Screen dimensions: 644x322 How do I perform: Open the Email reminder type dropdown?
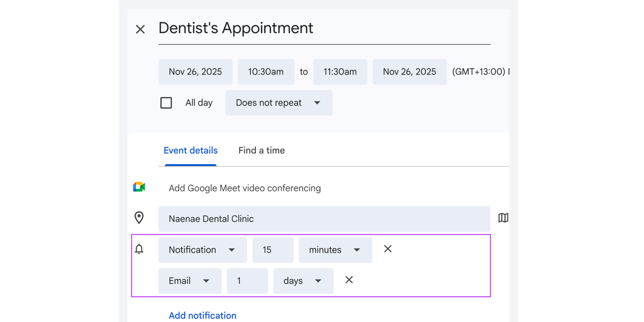tap(190, 280)
